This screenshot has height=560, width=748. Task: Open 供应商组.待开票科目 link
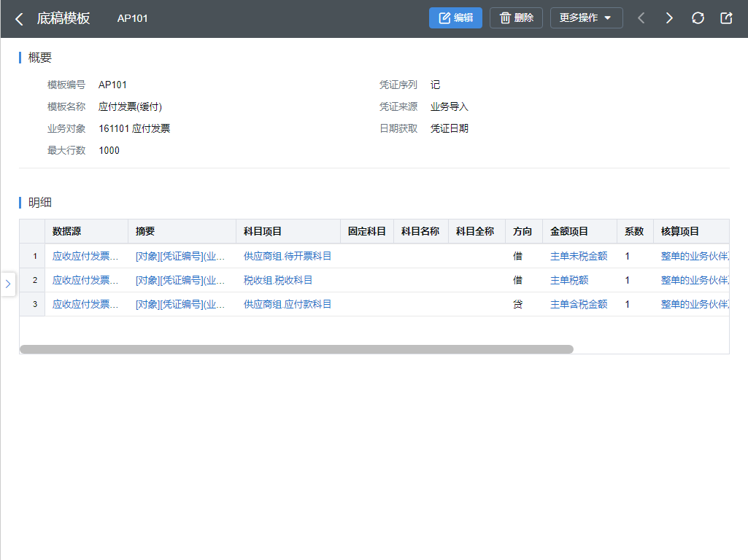click(x=288, y=257)
